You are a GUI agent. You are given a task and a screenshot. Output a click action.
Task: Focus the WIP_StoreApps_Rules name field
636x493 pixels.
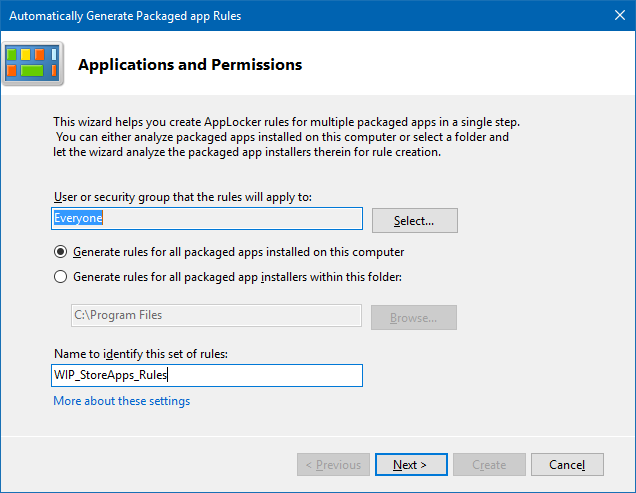coord(206,375)
